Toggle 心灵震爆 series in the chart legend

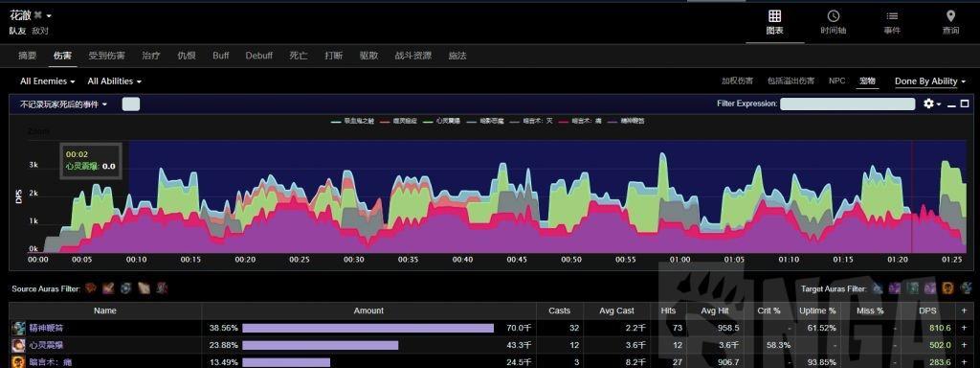pyautogui.click(x=441, y=122)
